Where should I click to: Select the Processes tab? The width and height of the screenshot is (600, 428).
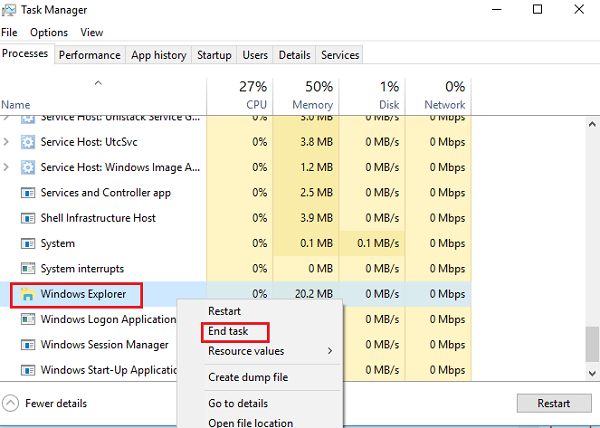(x=25, y=54)
